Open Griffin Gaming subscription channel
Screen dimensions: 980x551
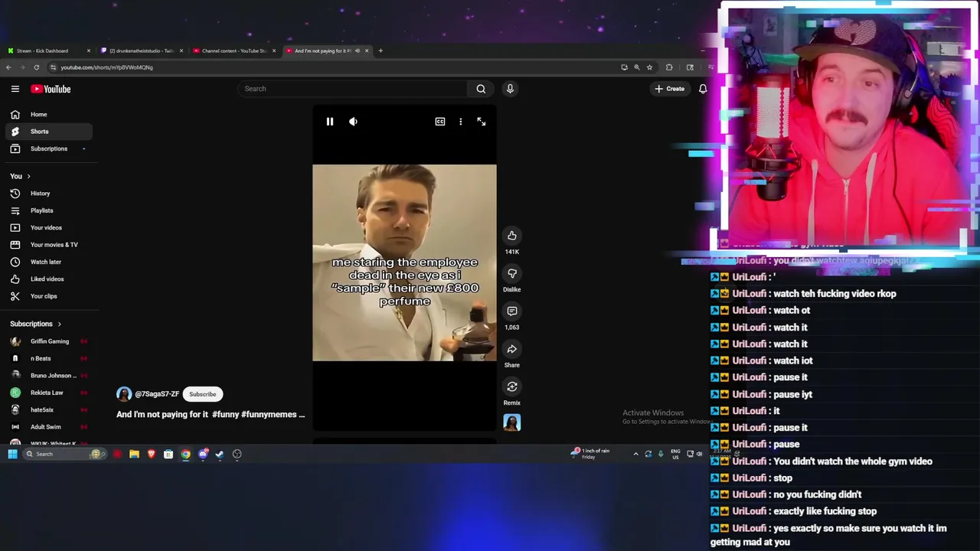(49, 341)
